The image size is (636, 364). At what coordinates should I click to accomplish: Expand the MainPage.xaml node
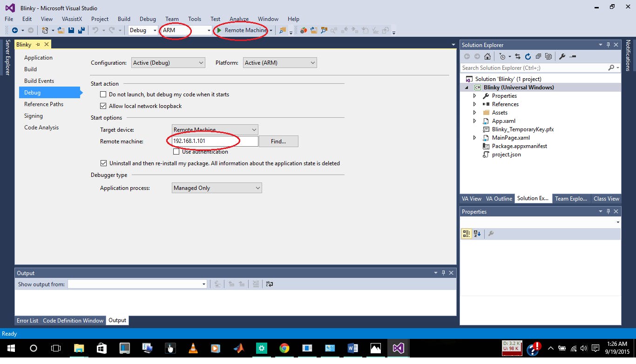(x=474, y=138)
